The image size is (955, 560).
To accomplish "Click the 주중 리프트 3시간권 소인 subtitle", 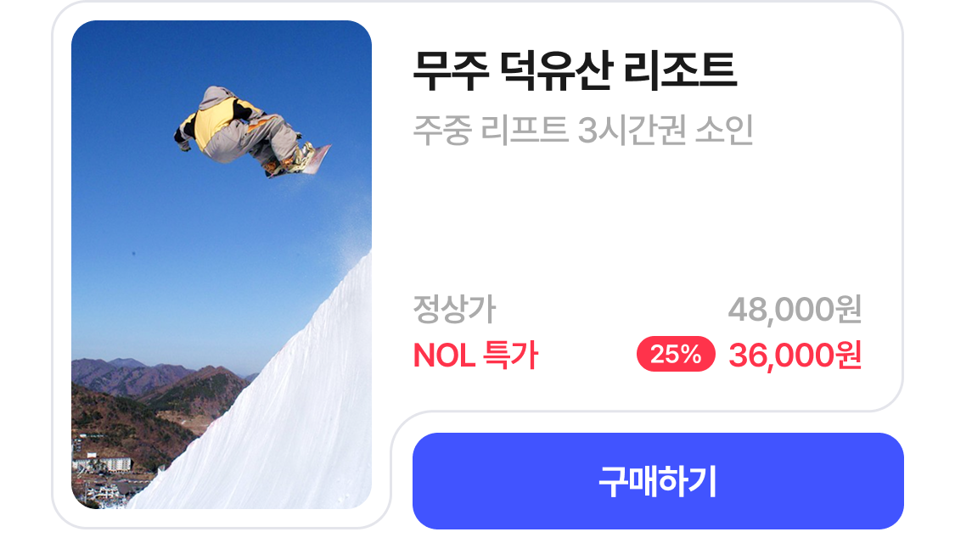I will click(x=583, y=130).
